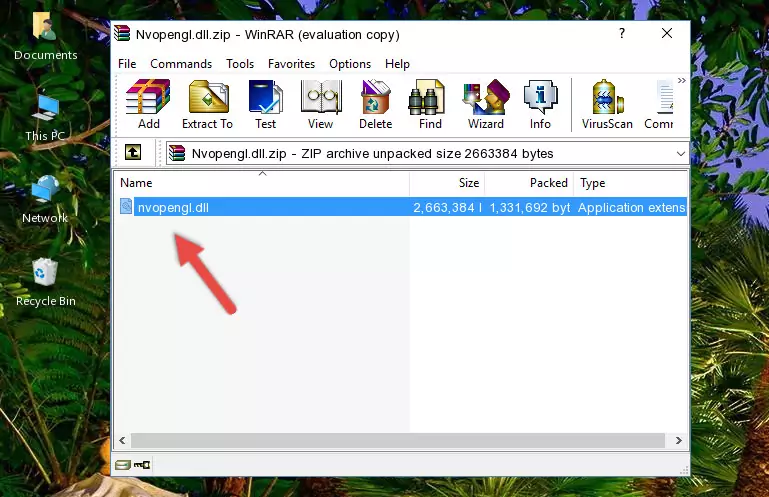Viewport: 769px width, 497px height.
Task: Open the archive path dropdown
Action: point(681,154)
